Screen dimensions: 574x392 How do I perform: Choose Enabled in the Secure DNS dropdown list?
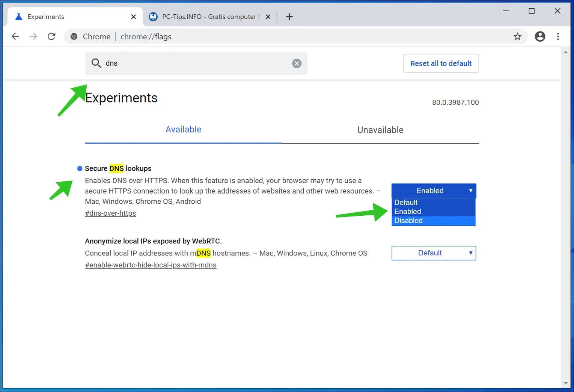click(x=434, y=212)
